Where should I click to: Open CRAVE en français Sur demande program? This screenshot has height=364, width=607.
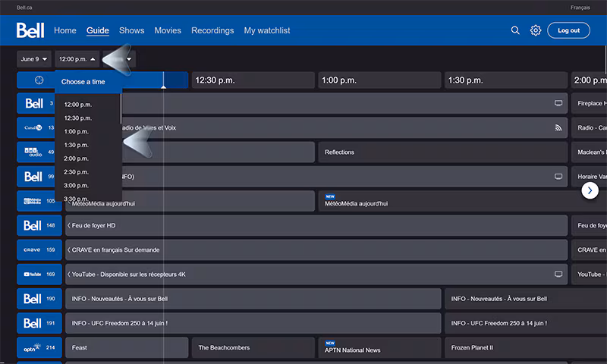tap(316, 249)
